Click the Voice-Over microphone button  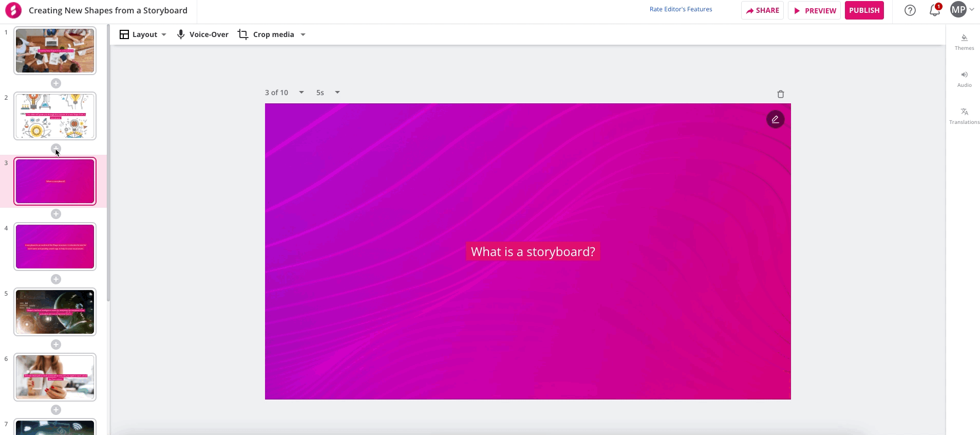tap(202, 34)
